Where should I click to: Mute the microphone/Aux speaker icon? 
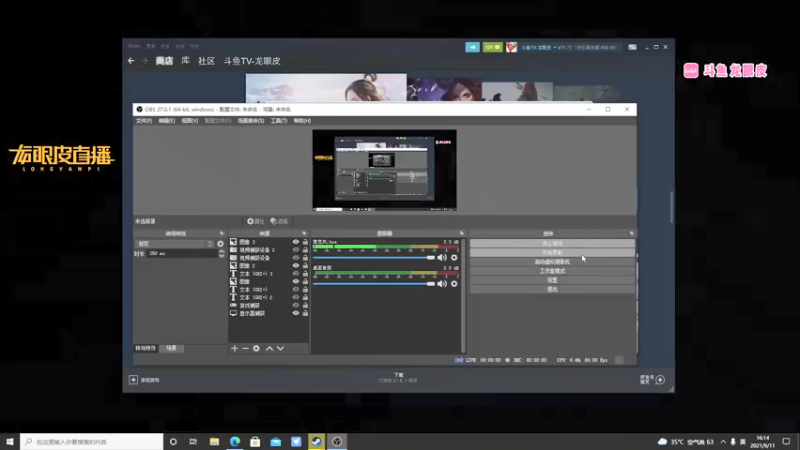point(442,258)
